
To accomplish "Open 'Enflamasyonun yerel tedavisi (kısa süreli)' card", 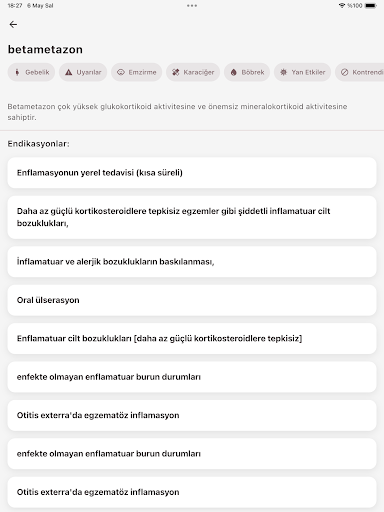I will [192, 173].
